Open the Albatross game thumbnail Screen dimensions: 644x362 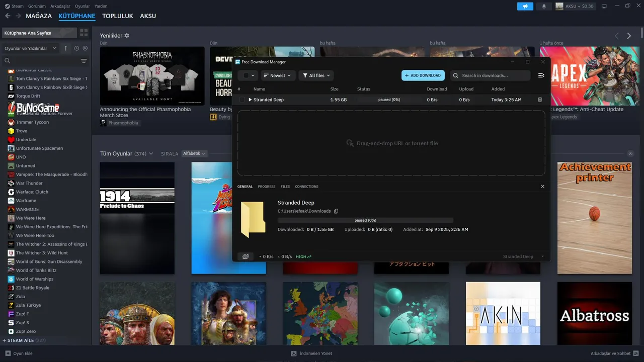595,313
